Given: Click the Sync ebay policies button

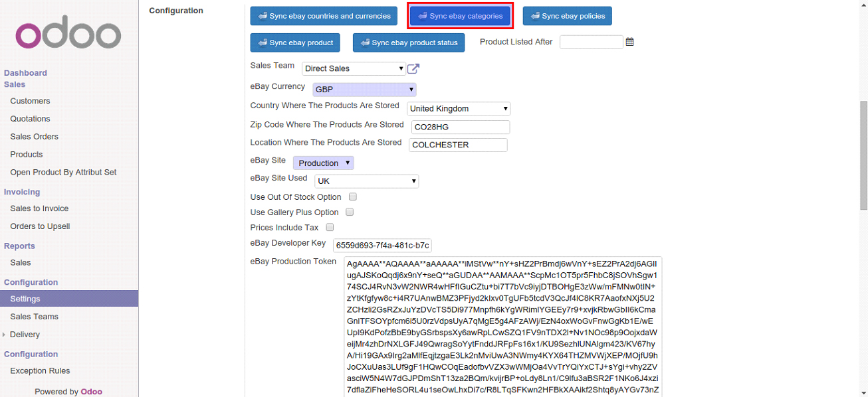Looking at the screenshot, I should [567, 16].
